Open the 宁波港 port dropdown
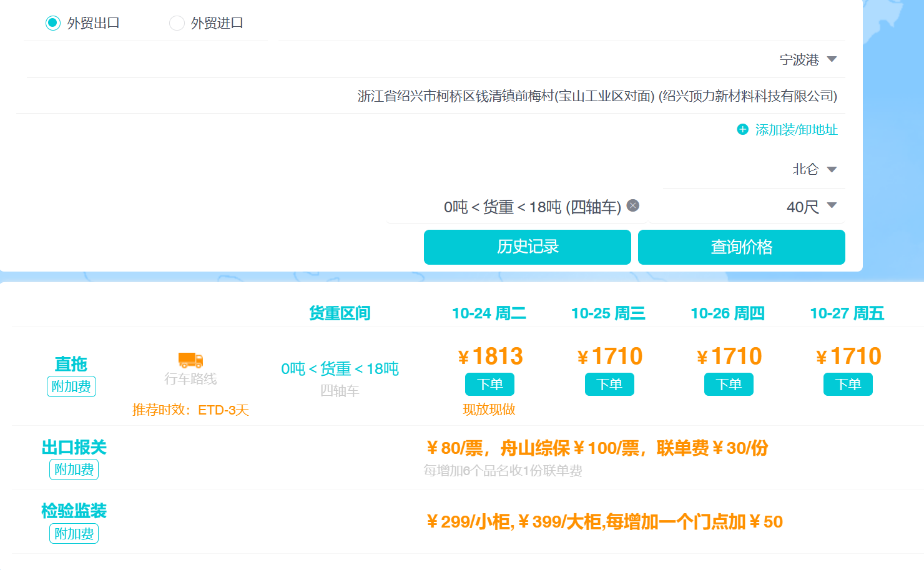 [808, 60]
